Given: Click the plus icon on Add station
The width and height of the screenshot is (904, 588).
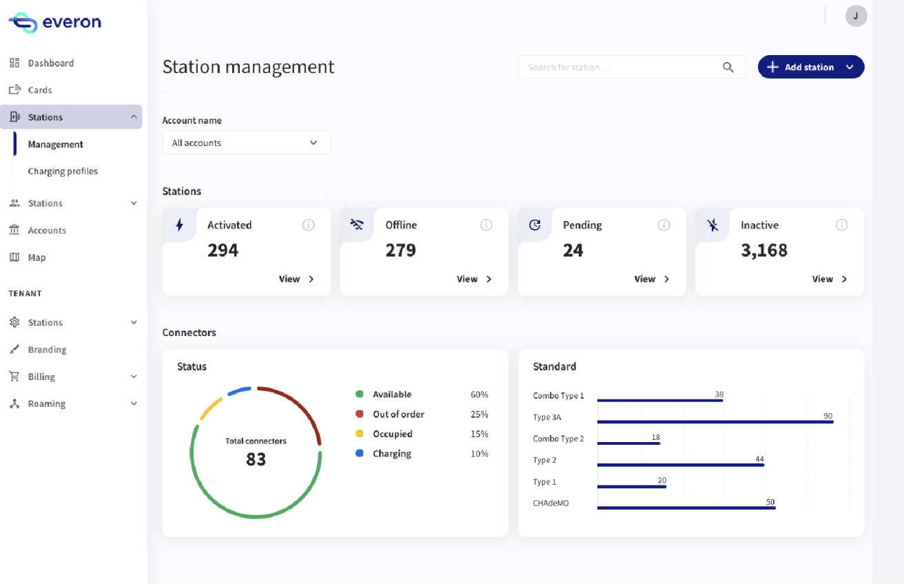Looking at the screenshot, I should (x=772, y=67).
